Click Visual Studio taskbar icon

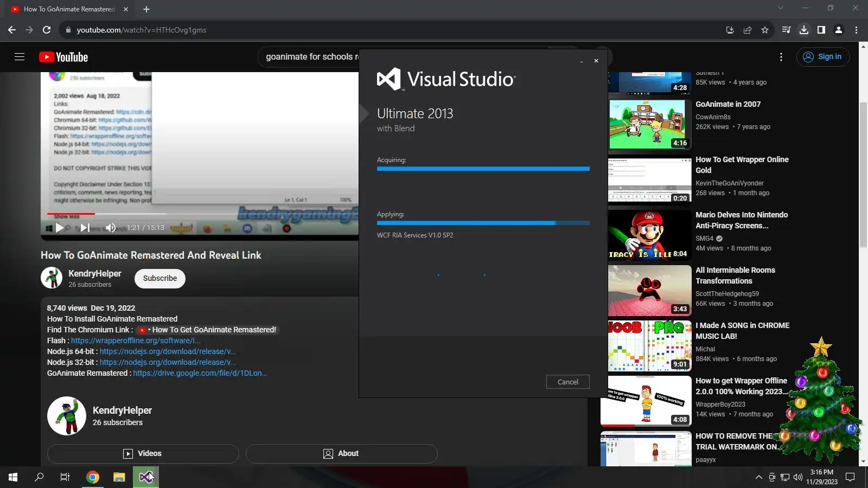(146, 477)
